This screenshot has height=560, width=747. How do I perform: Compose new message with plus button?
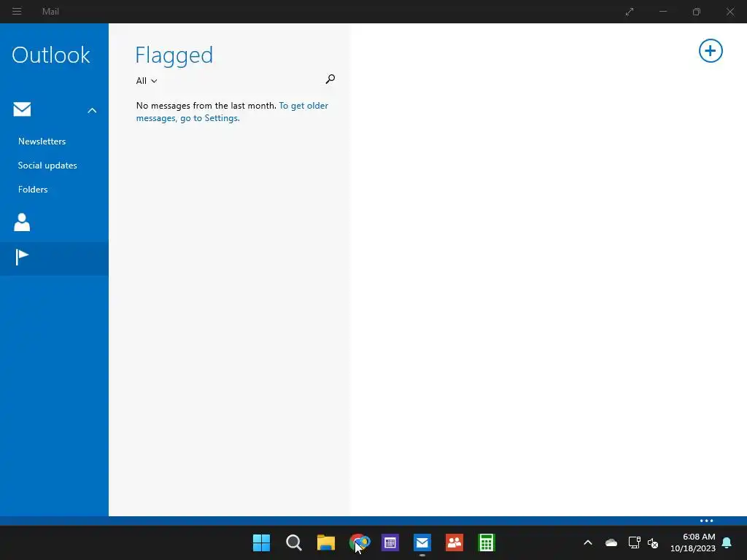tap(711, 51)
